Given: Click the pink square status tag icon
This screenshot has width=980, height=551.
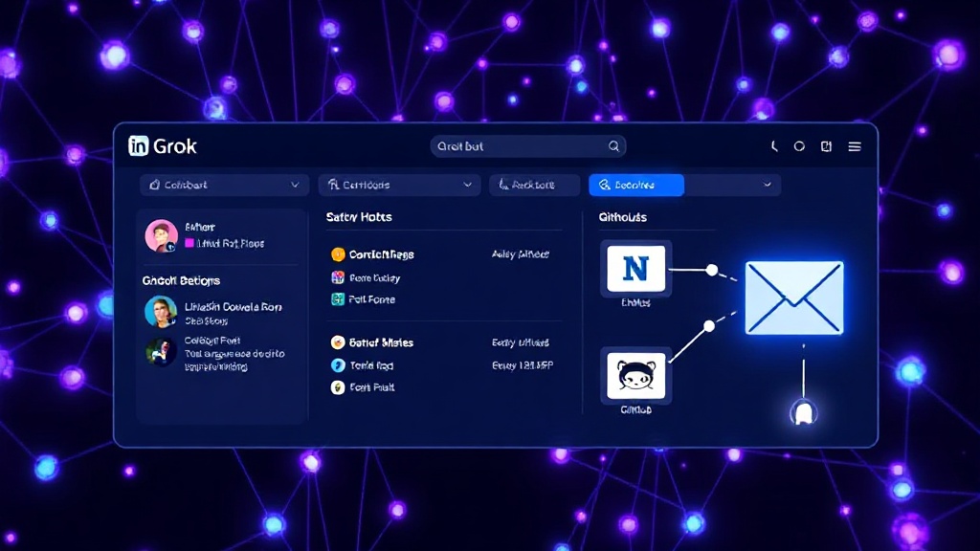Looking at the screenshot, I should [189, 243].
